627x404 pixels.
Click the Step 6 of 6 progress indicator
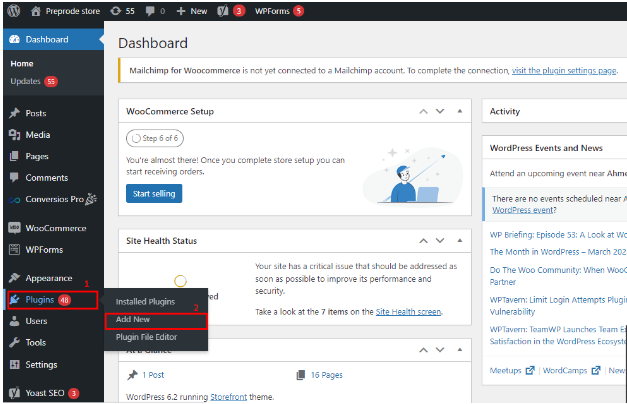click(x=155, y=138)
